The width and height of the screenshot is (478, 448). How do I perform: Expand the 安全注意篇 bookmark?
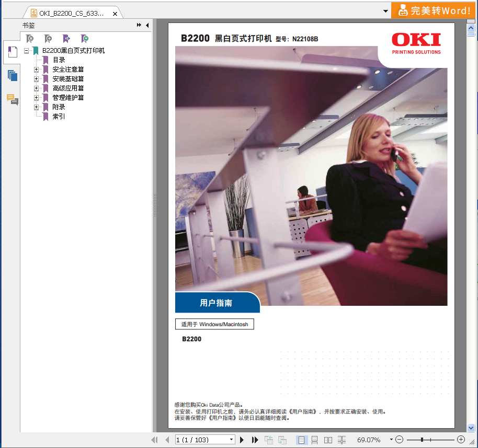[36, 70]
